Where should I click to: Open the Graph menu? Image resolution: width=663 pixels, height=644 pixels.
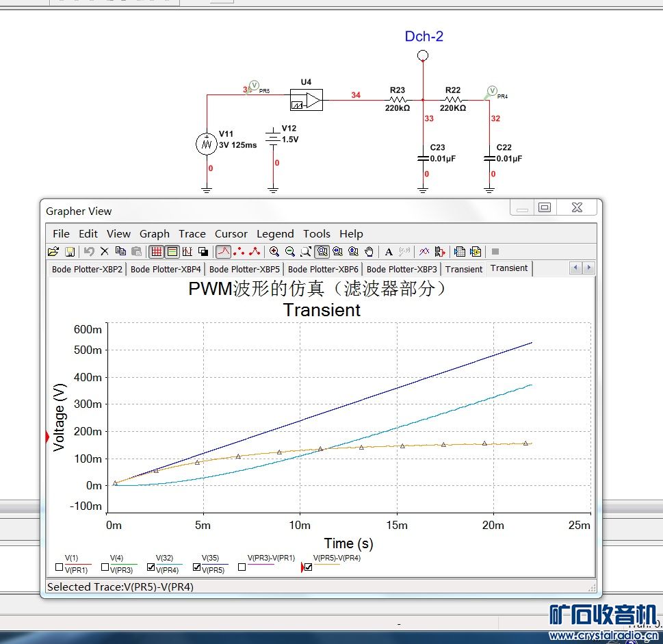(x=155, y=234)
